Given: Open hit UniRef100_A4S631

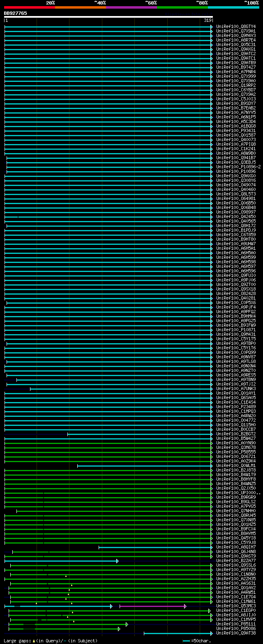Looking at the screenshot, I should 236,584.
